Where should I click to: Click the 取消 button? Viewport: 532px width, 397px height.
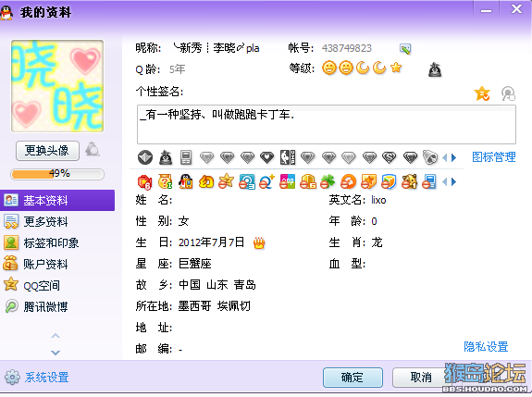pyautogui.click(x=421, y=377)
